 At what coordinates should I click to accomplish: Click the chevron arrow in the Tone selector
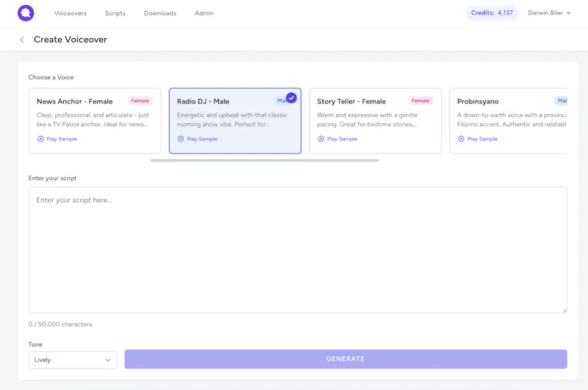(108, 361)
